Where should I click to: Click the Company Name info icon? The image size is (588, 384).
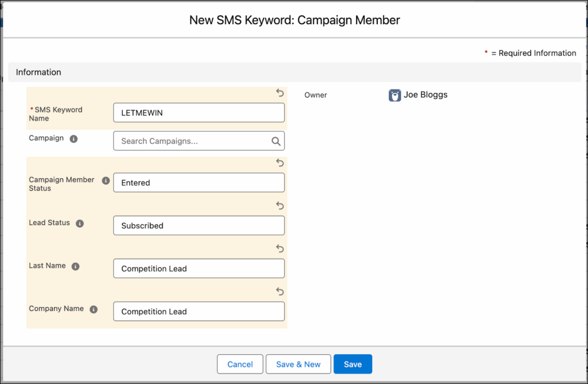click(x=94, y=309)
